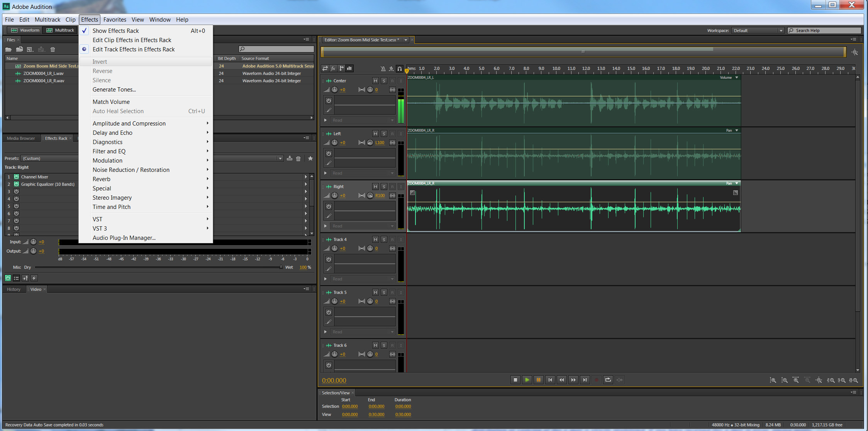Open the Favorites menu
The height and width of the screenshot is (431, 868).
pyautogui.click(x=115, y=20)
